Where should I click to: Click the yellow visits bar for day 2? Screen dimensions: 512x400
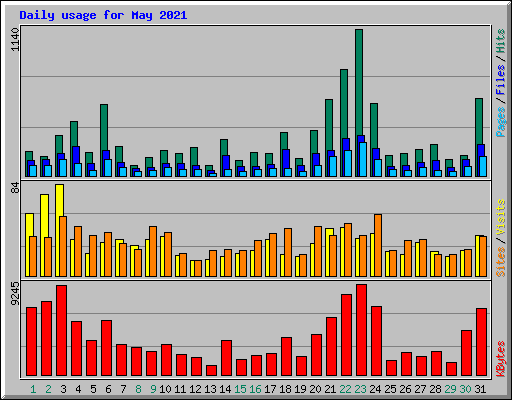[x=44, y=215]
